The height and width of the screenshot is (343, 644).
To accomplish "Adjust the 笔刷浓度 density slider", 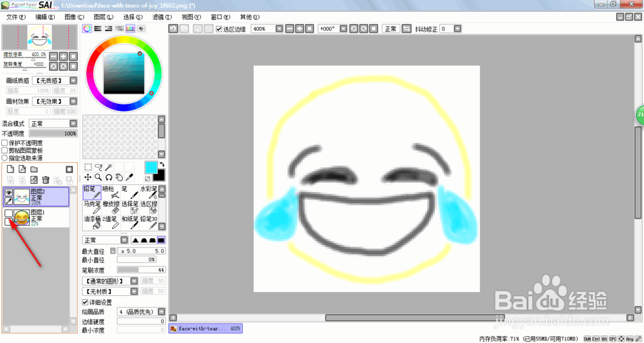I will click(x=141, y=269).
